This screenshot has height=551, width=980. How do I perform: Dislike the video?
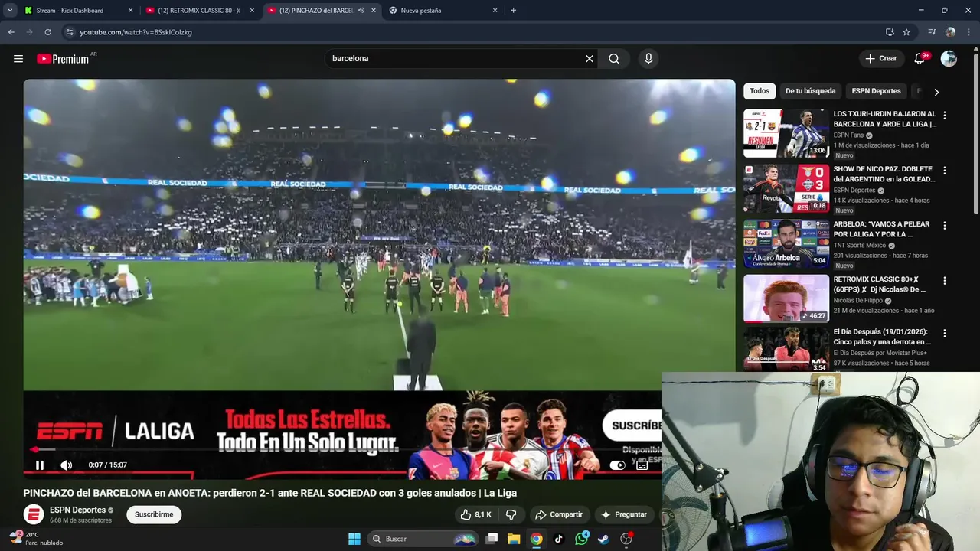click(511, 514)
